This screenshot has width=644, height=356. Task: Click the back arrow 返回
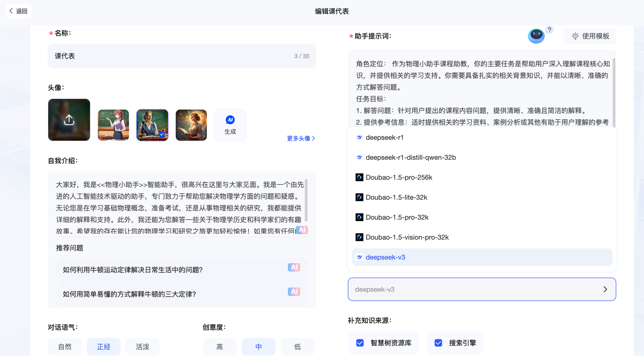pos(19,11)
